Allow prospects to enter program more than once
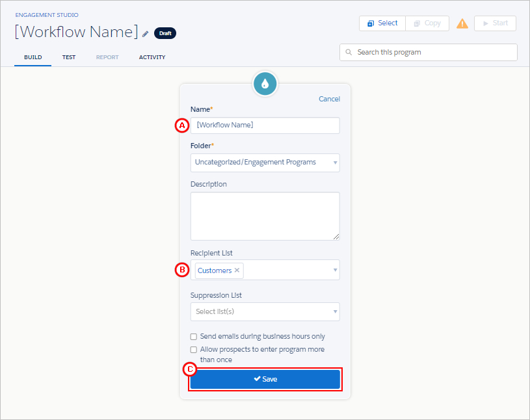This screenshot has width=530, height=420. tap(194, 349)
